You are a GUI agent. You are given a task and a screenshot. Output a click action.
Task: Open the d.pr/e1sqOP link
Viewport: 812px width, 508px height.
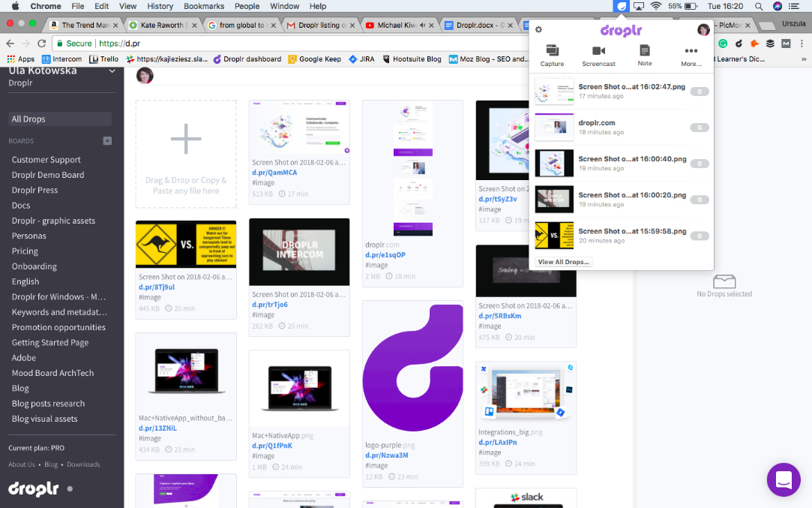385,255
